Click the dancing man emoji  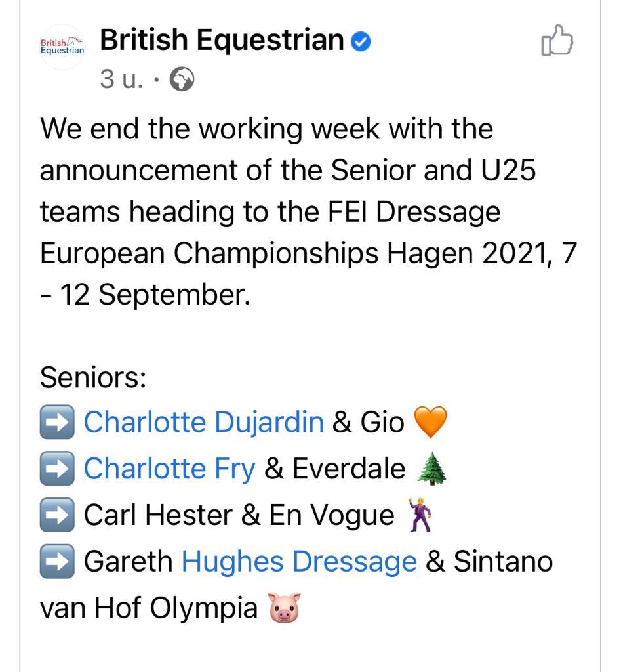(x=420, y=514)
